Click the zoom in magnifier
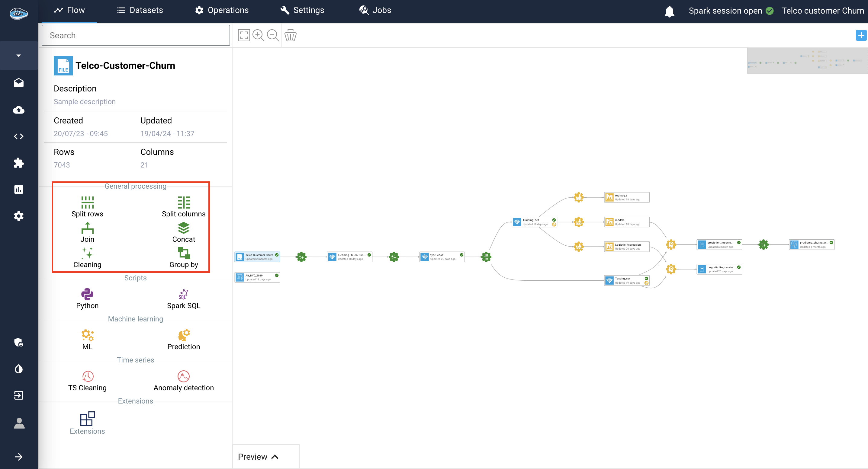 (x=258, y=35)
